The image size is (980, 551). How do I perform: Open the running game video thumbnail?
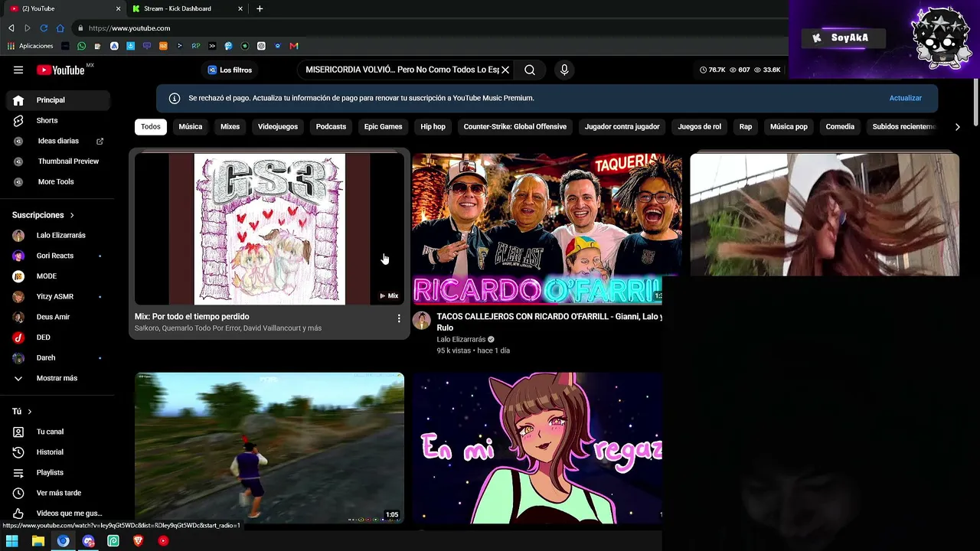tap(269, 448)
